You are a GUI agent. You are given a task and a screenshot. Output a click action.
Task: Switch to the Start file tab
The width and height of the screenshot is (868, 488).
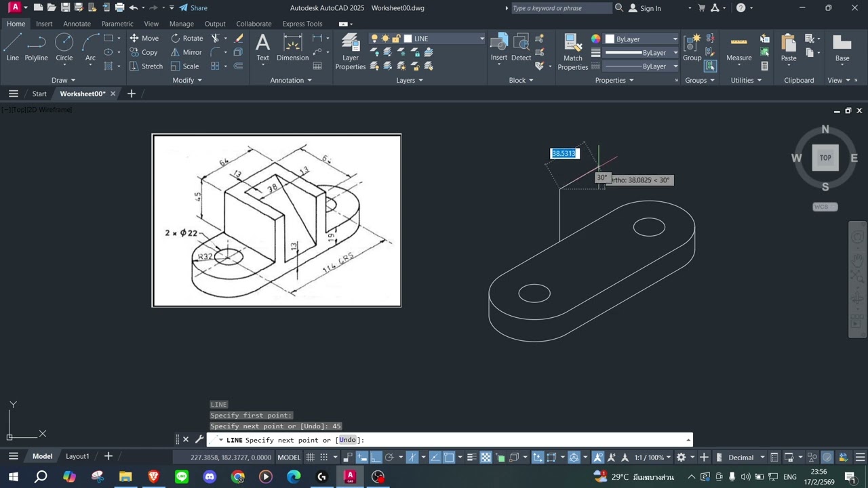click(39, 94)
